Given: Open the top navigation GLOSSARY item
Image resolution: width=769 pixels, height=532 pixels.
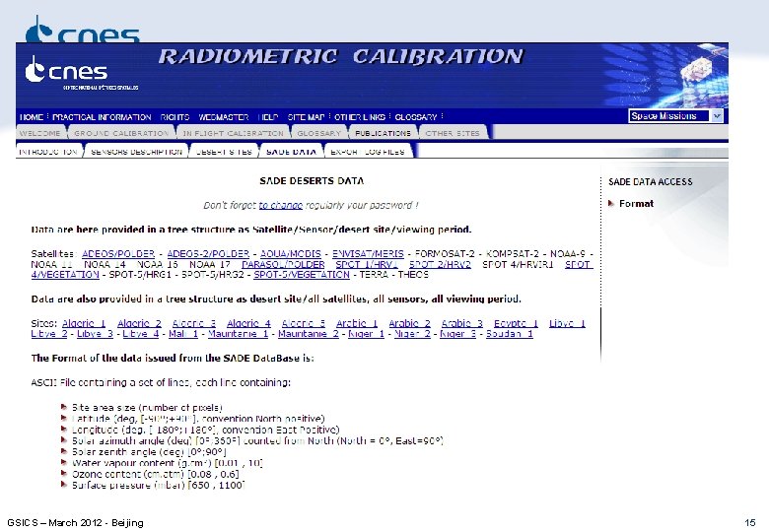Looking at the screenshot, I should [x=415, y=117].
